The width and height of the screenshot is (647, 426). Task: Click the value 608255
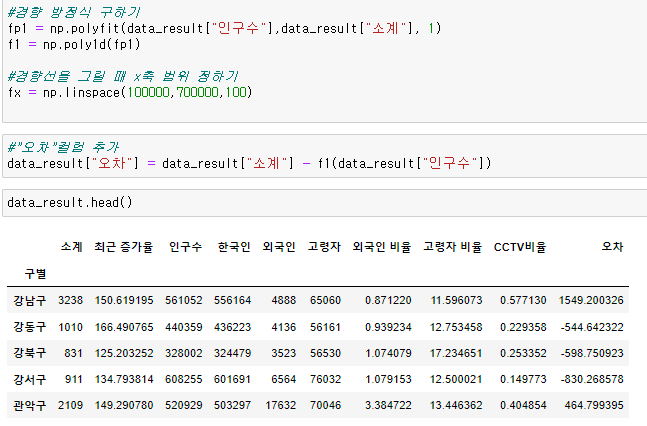coord(184,379)
